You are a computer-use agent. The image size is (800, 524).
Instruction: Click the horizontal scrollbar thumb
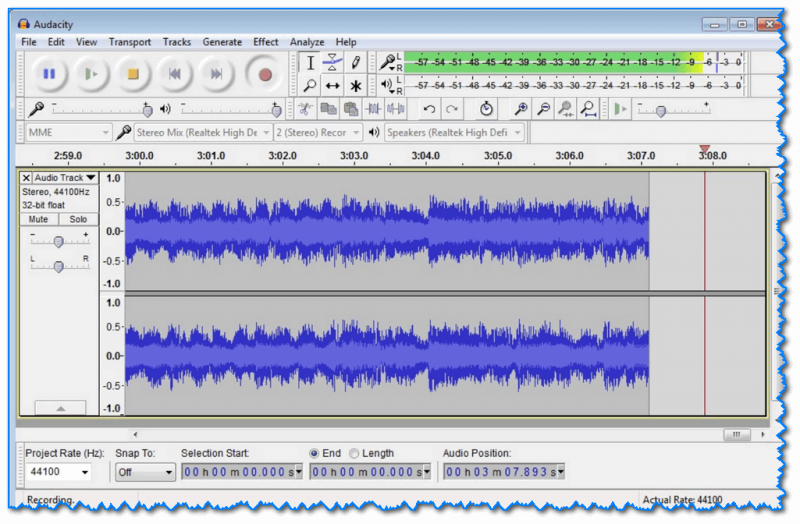(737, 434)
